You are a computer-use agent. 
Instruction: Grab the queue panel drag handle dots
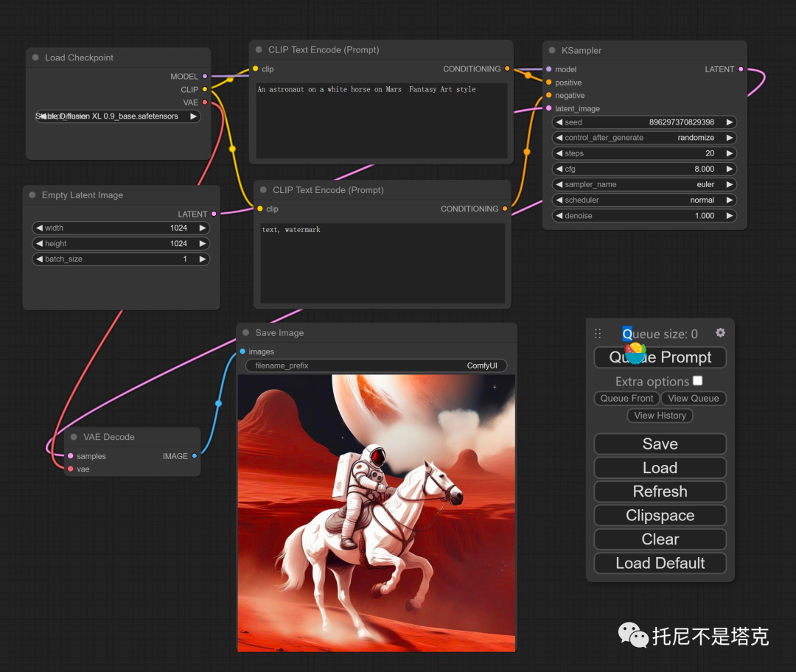(598, 334)
